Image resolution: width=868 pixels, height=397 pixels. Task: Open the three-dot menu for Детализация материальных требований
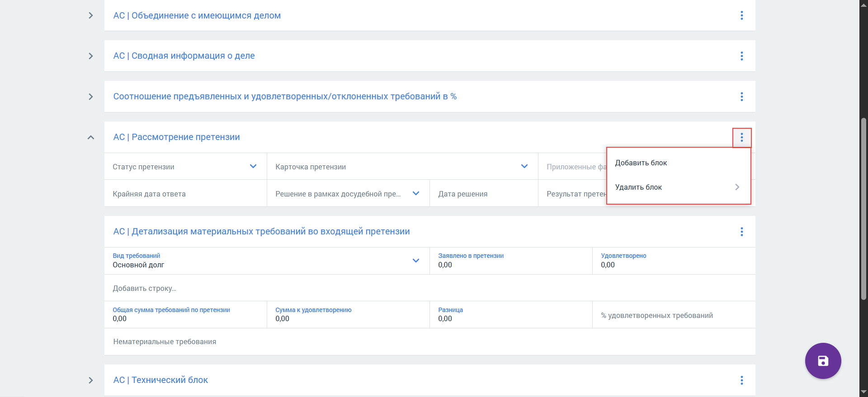(741, 232)
